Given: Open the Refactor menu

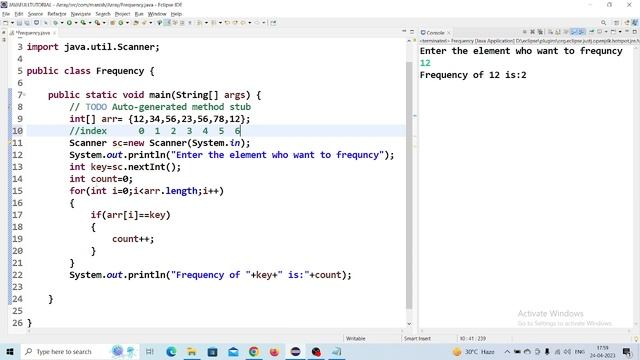Looking at the screenshot, I should click(56, 14).
